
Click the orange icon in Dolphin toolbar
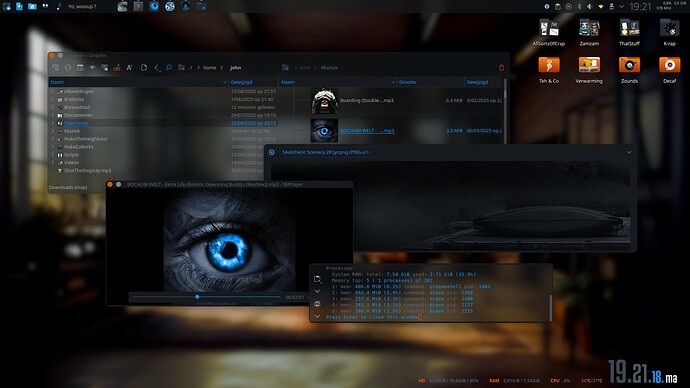[x=117, y=68]
